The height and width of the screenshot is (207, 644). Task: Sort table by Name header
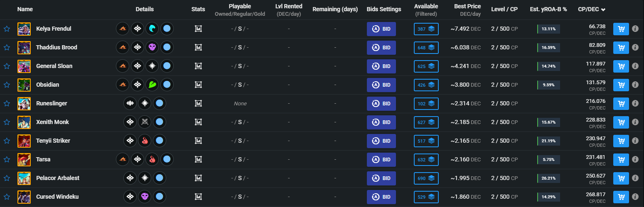click(25, 9)
